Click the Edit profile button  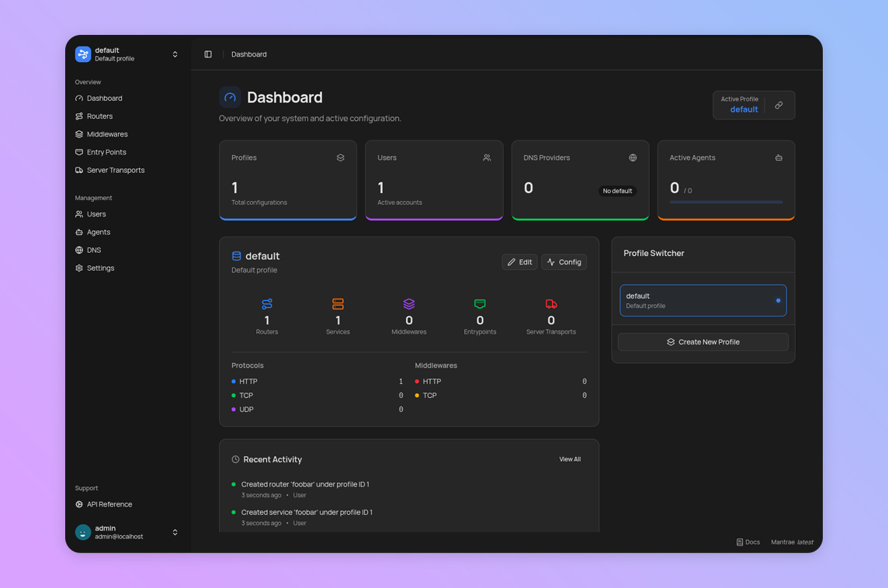(519, 262)
